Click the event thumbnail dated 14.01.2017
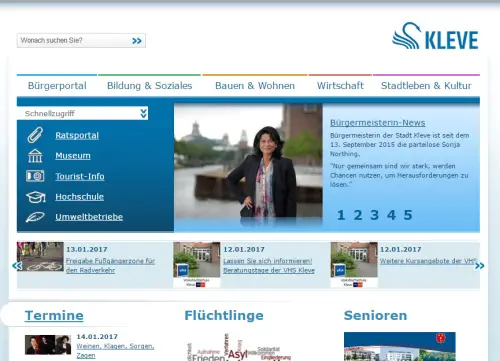 (48, 345)
